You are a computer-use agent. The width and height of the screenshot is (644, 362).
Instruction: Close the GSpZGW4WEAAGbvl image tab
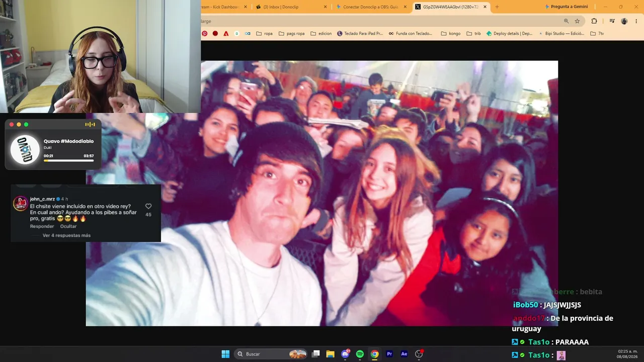(485, 7)
